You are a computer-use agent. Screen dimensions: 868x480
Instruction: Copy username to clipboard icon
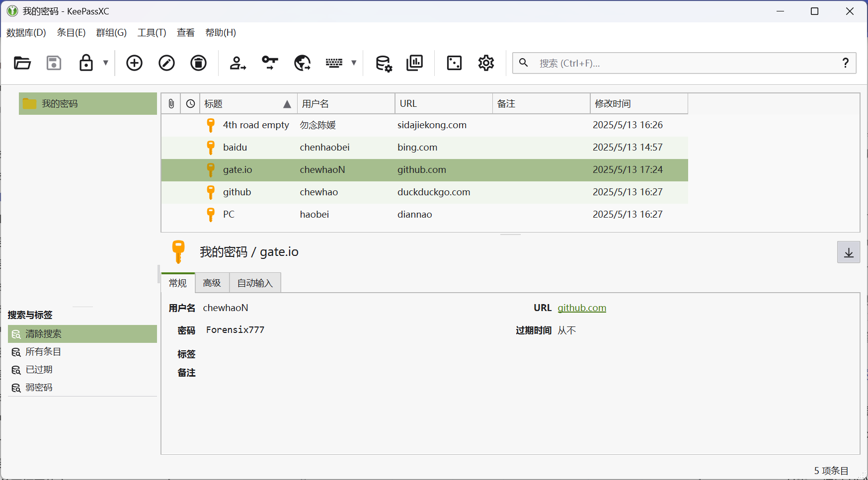click(237, 63)
